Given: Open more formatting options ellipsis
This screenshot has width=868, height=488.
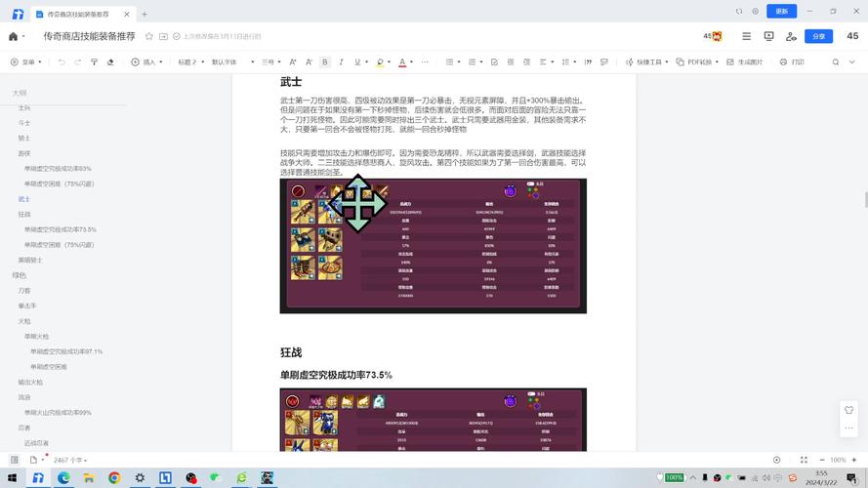Looking at the screenshot, I should pyautogui.click(x=425, y=61).
